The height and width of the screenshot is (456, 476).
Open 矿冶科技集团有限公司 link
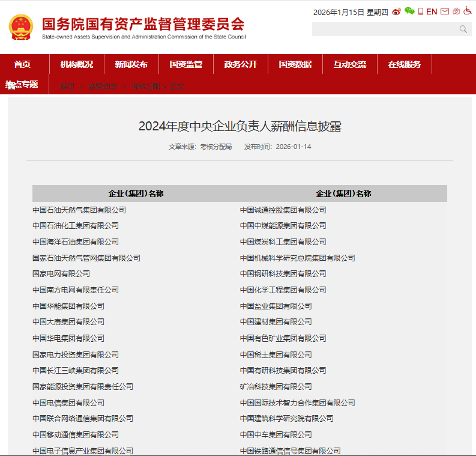(x=276, y=386)
